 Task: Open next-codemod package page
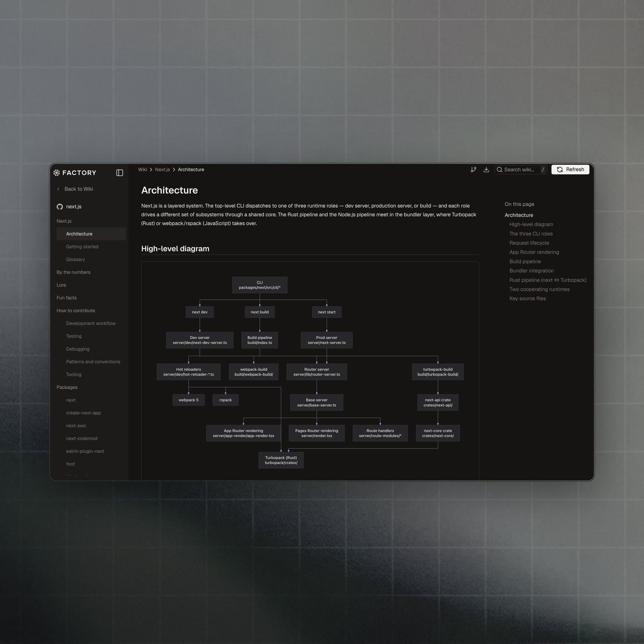[82, 438]
